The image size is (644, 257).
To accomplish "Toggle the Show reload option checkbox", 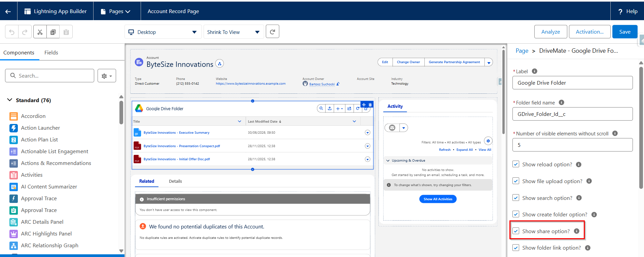I will coord(516,164).
